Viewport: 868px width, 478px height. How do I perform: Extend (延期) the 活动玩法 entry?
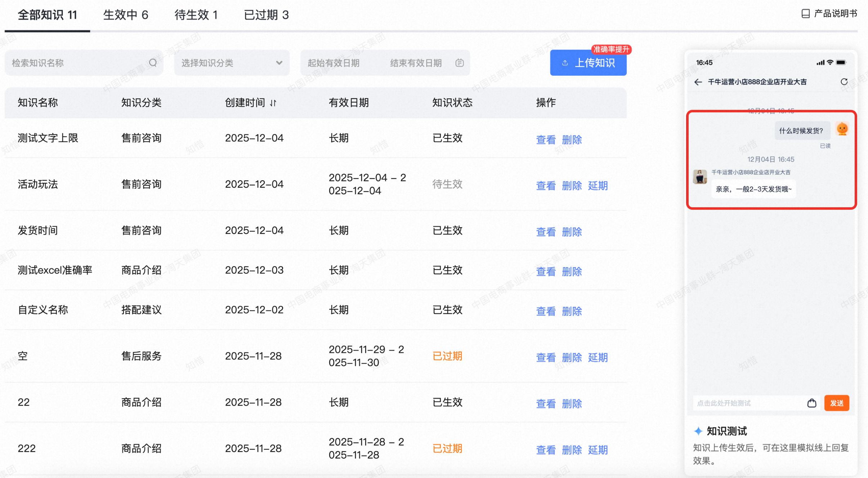[598, 186]
